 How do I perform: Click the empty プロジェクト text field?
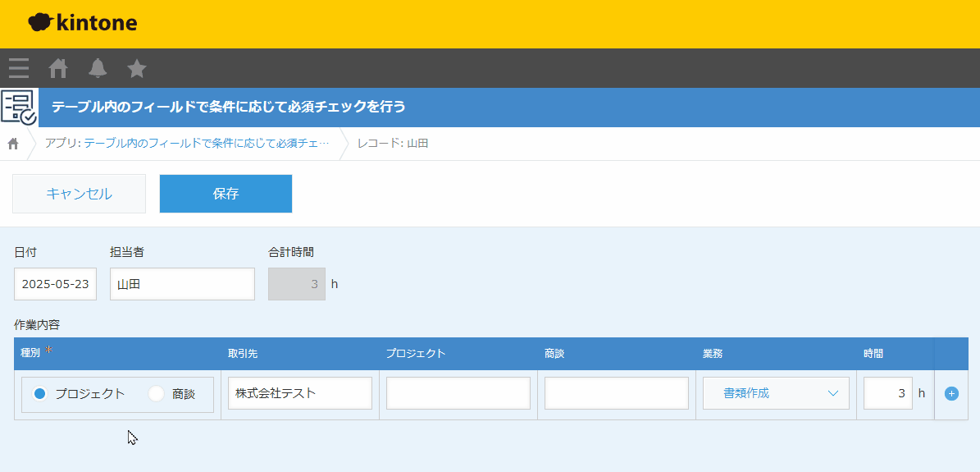coord(458,393)
